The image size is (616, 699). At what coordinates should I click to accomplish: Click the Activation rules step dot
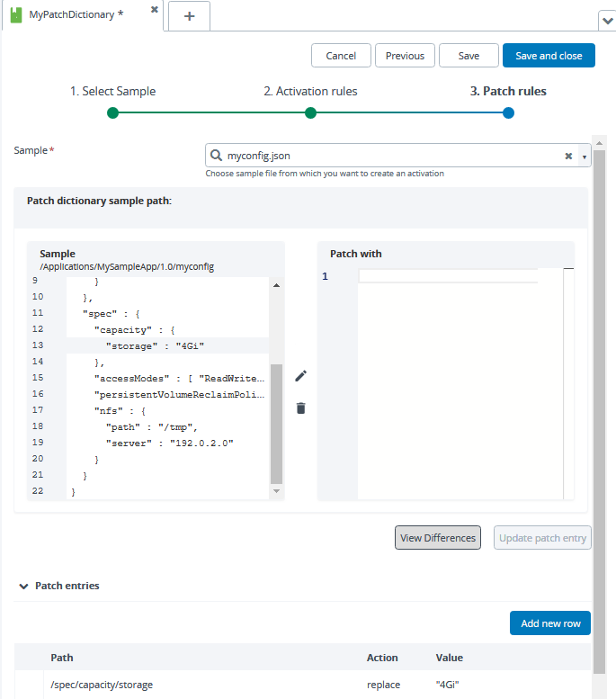coord(310,112)
